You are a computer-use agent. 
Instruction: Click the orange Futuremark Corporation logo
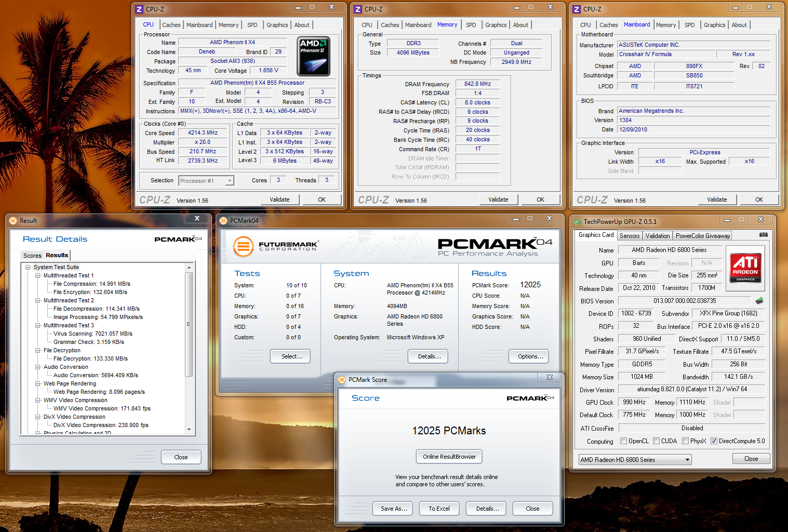click(x=243, y=246)
